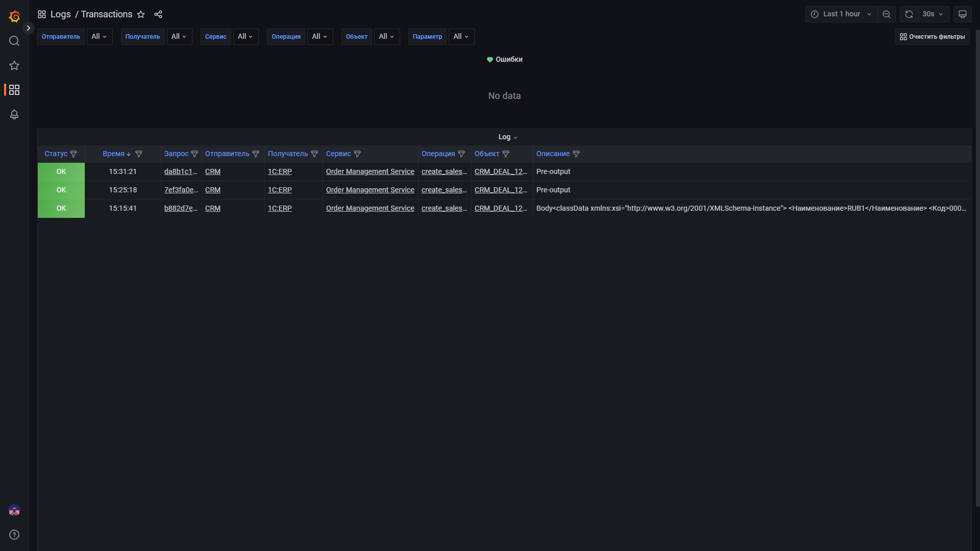Open the Получатель All dropdown

pos(179,37)
